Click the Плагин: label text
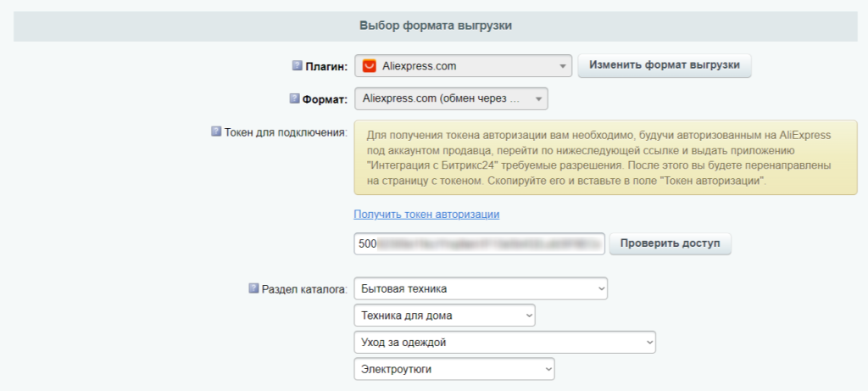This screenshot has height=391, width=868. pos(326,66)
